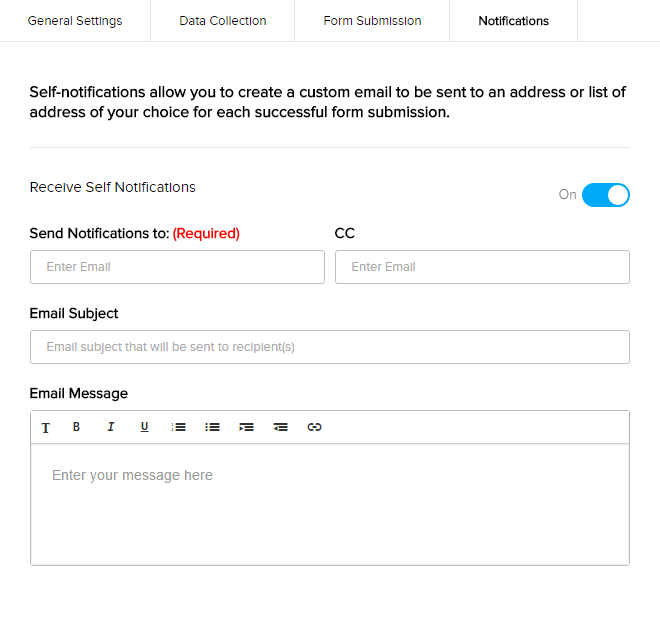Click the Email Subject input box
Screen dimensions: 660x620
point(330,347)
